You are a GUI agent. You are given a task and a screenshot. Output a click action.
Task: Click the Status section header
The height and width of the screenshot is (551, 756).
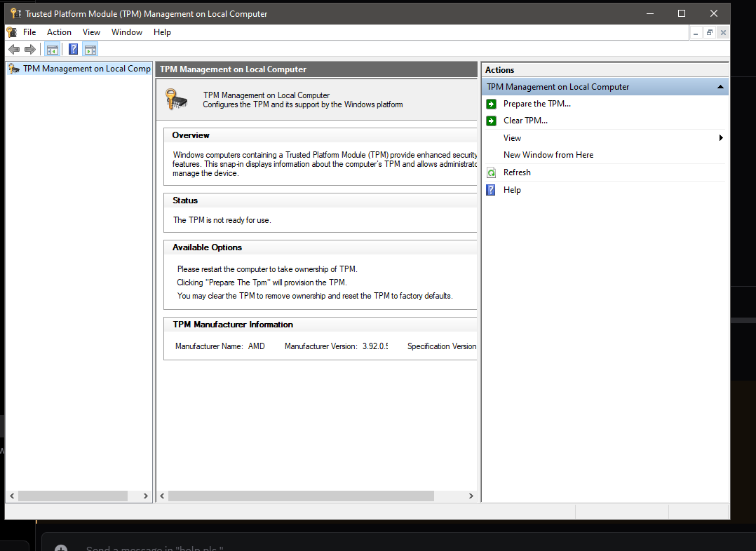[x=185, y=200]
